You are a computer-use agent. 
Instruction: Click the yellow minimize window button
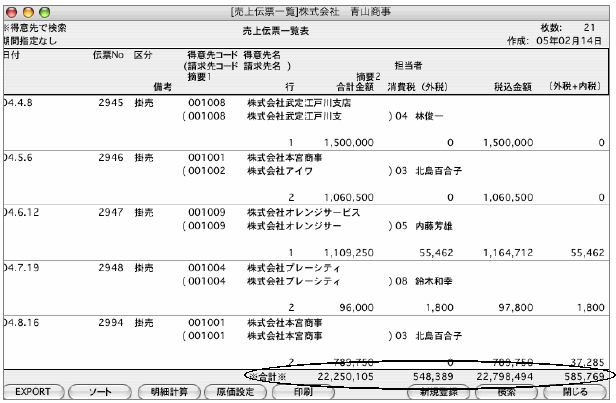click(x=28, y=8)
